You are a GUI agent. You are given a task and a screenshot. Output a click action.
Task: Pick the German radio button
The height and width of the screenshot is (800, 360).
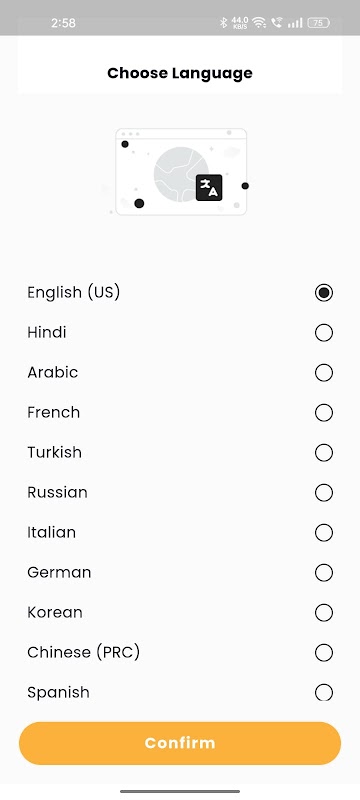point(324,573)
